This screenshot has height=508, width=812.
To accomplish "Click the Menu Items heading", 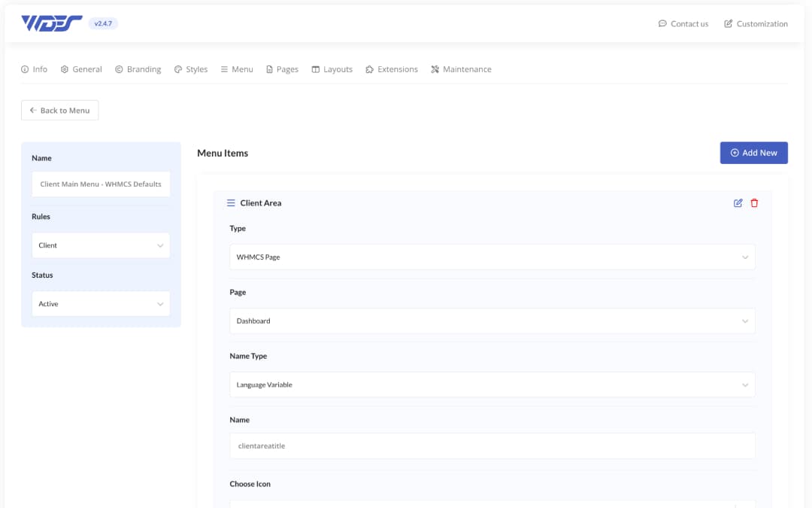I will (223, 153).
